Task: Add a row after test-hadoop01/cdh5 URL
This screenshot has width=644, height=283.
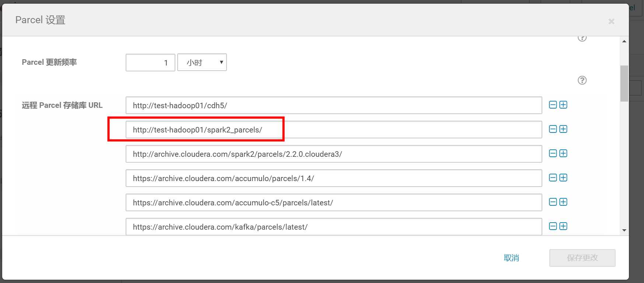Action: (x=563, y=105)
